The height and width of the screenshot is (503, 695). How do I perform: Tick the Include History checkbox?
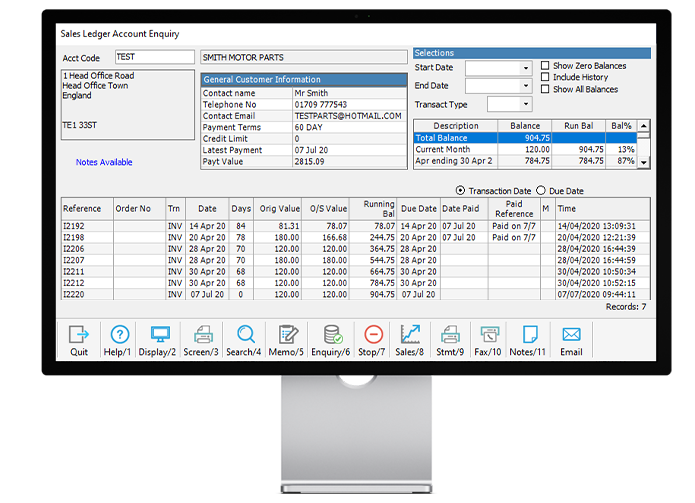545,77
